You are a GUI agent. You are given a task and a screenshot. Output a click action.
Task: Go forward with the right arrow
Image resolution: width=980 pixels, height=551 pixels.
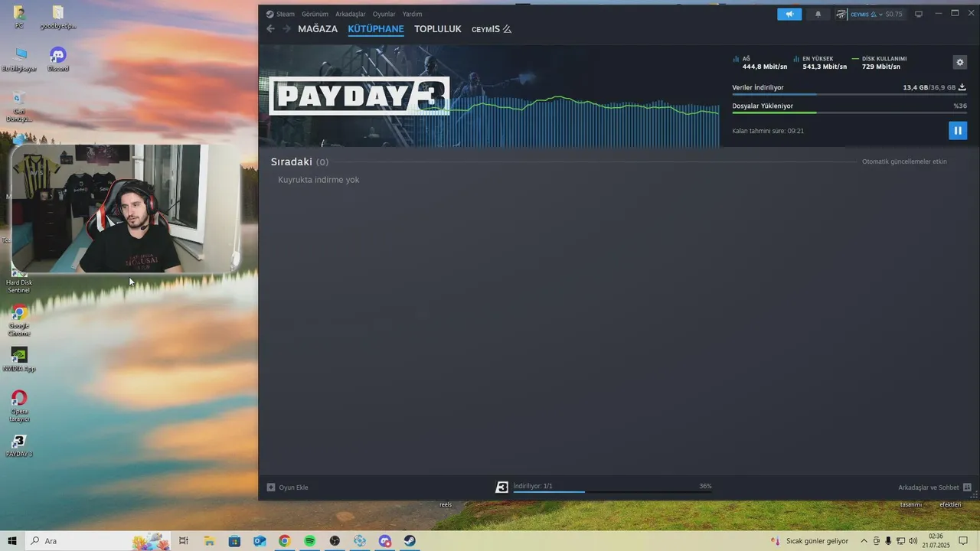[286, 29]
